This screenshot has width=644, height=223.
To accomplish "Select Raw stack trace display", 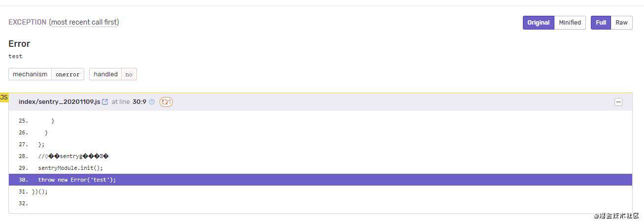I will (621, 23).
